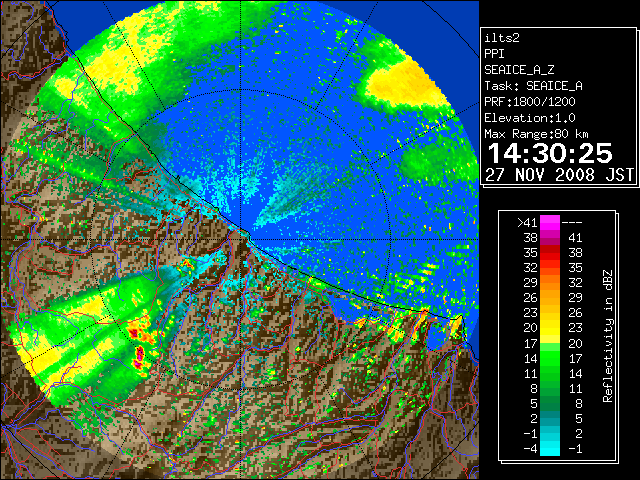The image size is (640, 480).
Task: Select the "Task: SEAICE_A" line
Action: tap(533, 86)
